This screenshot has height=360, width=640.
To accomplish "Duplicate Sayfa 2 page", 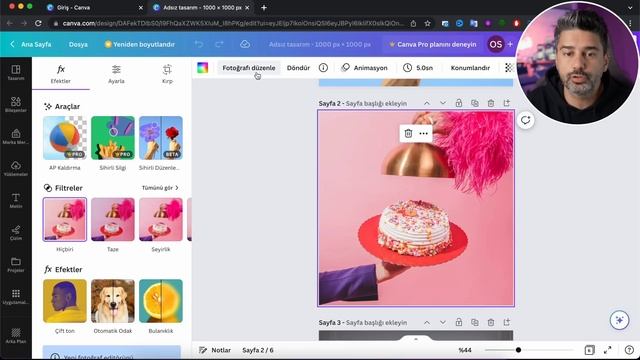I will click(x=475, y=103).
